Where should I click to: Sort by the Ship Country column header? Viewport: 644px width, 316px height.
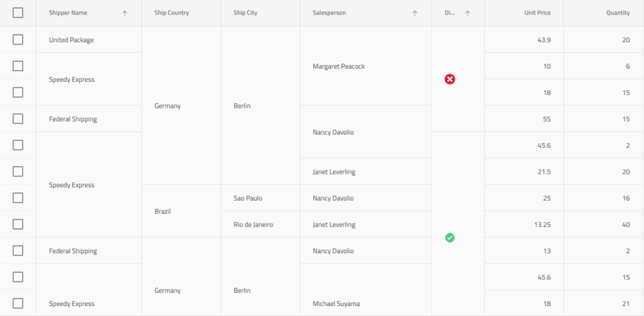[x=172, y=13]
